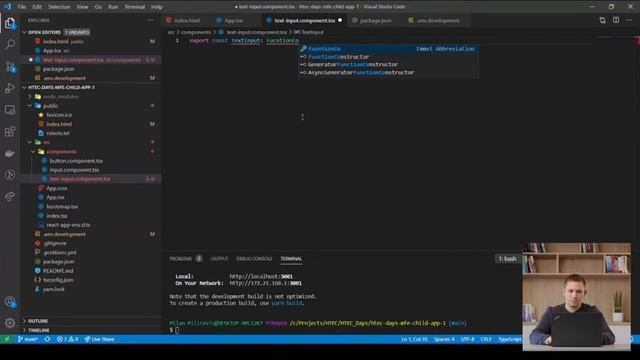
Task: Open editor more actions ellipsis
Action: [x=629, y=20]
